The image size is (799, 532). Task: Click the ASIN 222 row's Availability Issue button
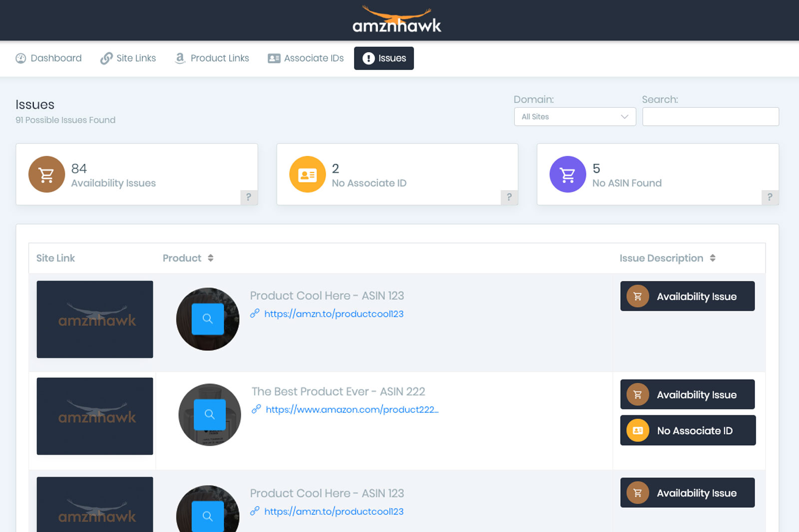pyautogui.click(x=688, y=394)
